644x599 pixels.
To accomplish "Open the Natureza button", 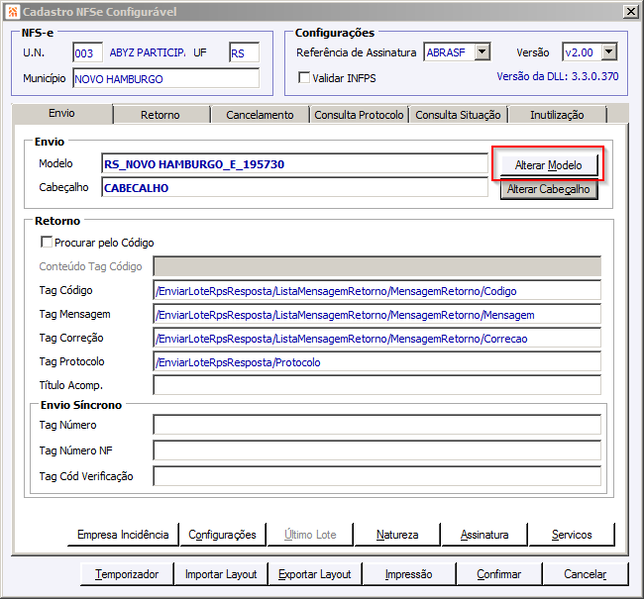I will click(397, 534).
